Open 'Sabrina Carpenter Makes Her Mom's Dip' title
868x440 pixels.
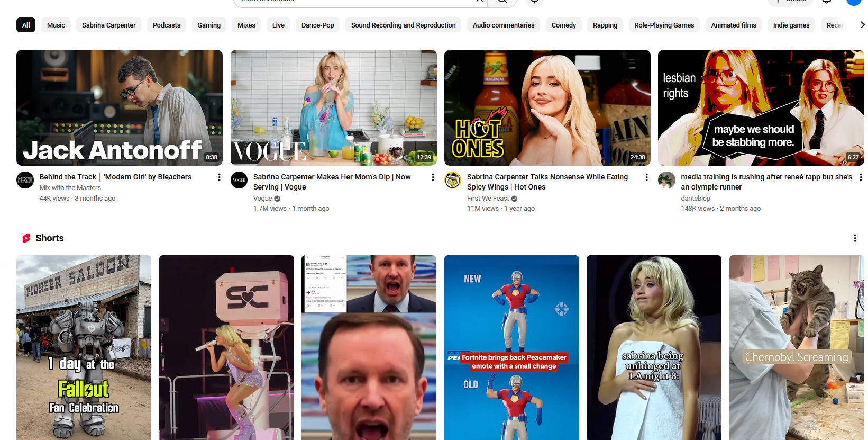click(x=332, y=182)
